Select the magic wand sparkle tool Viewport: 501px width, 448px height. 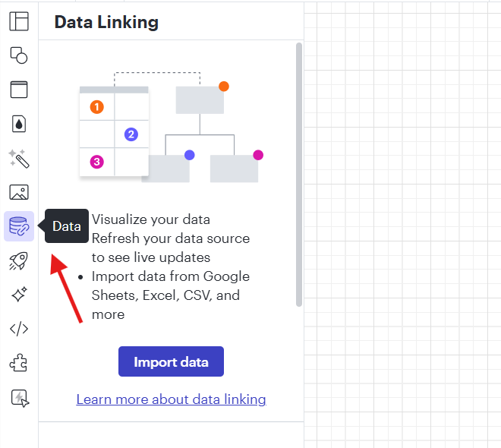coord(19,158)
